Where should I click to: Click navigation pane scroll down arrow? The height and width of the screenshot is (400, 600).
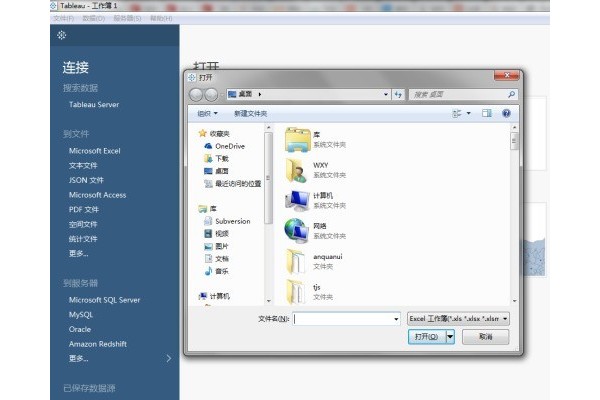pos(269,301)
